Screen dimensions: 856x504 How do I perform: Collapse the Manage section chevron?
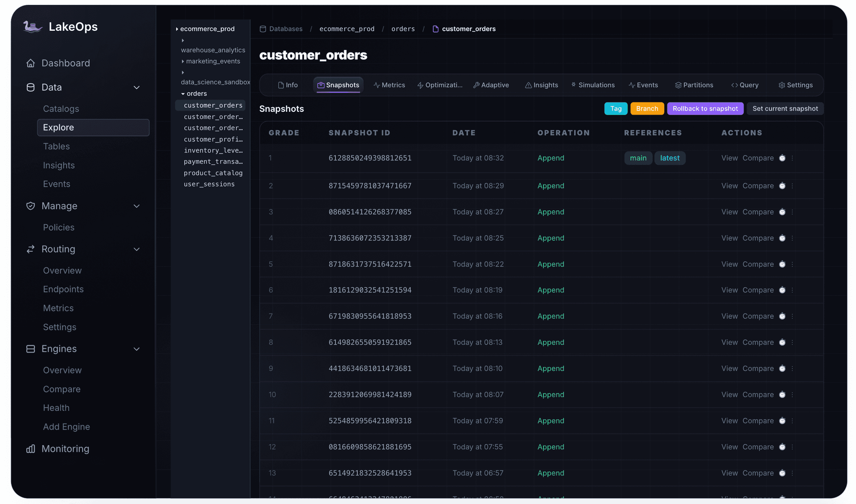(137, 206)
